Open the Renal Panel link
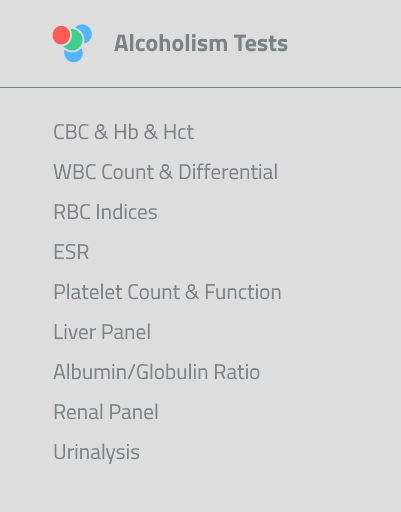401x512 pixels. [x=106, y=412]
